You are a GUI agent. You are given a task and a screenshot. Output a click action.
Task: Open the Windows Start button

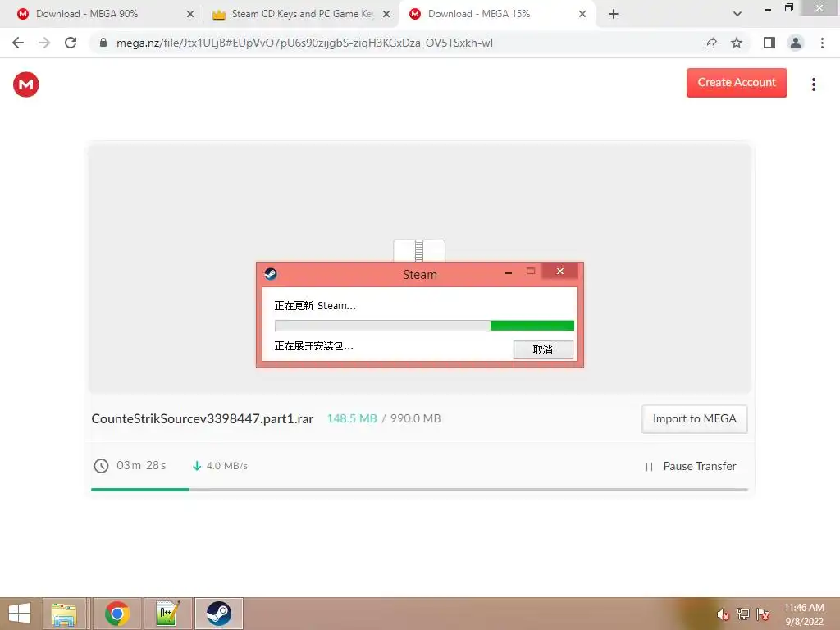pos(20,614)
